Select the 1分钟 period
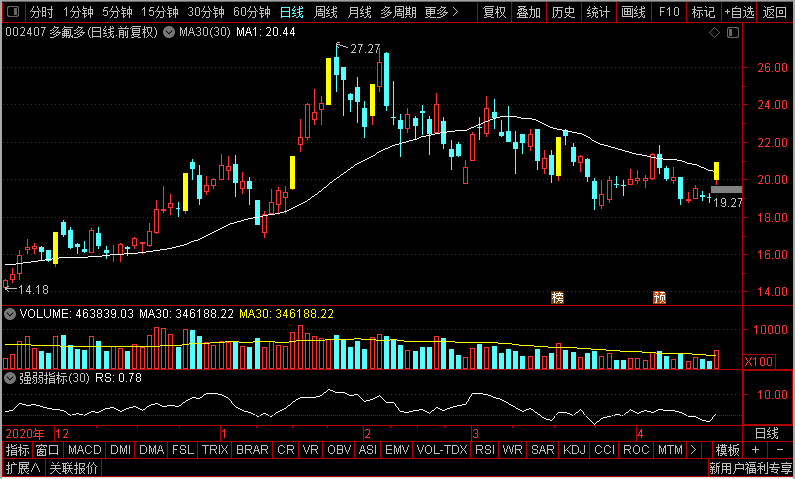 (78, 12)
